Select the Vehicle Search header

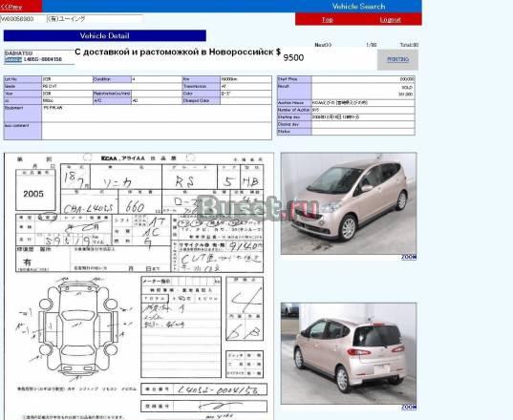[x=358, y=7]
